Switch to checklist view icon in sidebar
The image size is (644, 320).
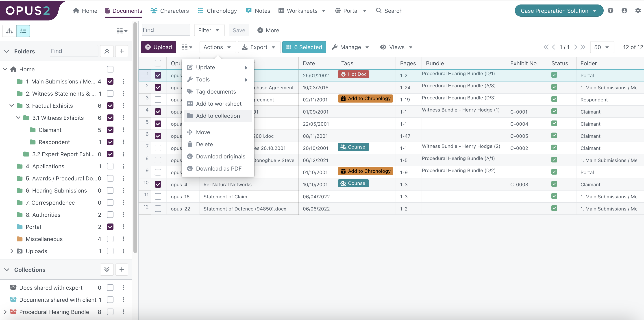(23, 31)
